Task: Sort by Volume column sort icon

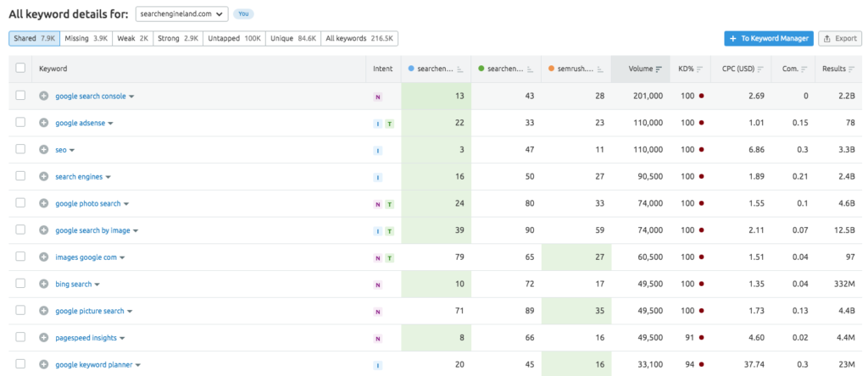Action: pyautogui.click(x=659, y=69)
